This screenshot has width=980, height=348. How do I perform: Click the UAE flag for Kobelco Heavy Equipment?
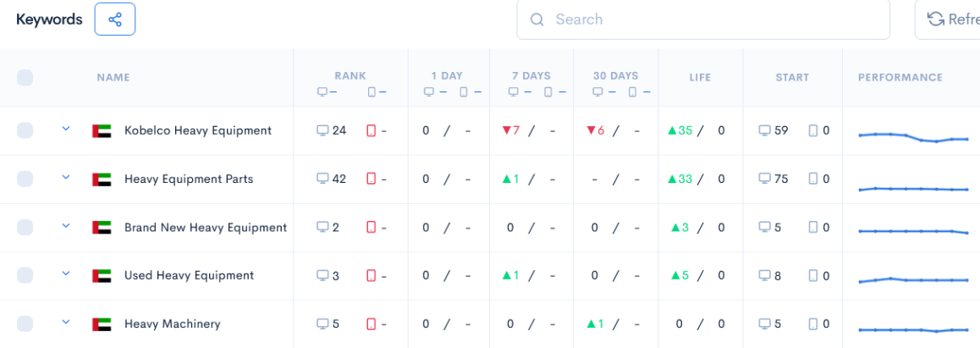[x=102, y=130]
